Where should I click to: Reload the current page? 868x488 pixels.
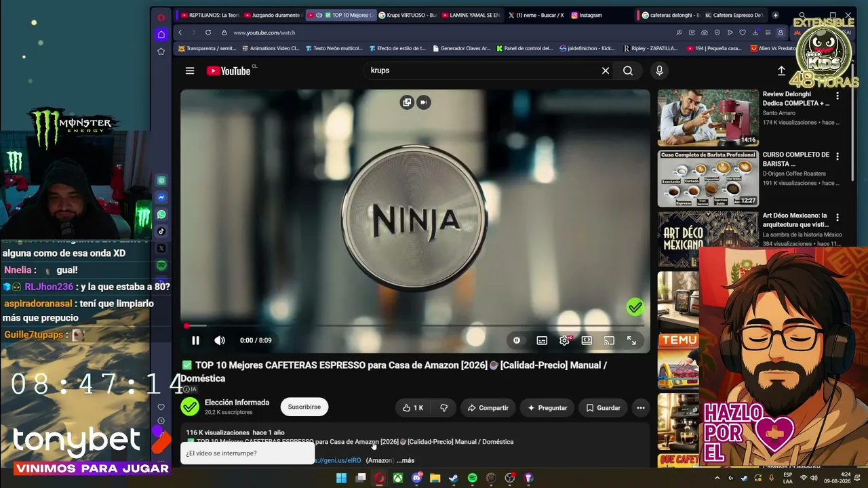tap(208, 33)
